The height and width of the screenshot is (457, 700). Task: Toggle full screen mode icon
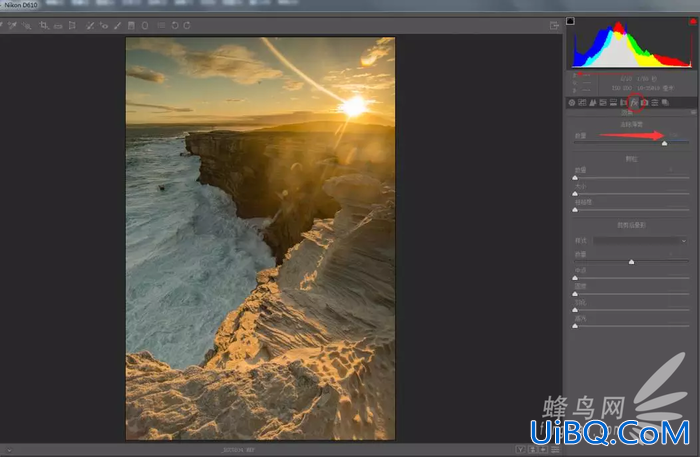click(554, 25)
